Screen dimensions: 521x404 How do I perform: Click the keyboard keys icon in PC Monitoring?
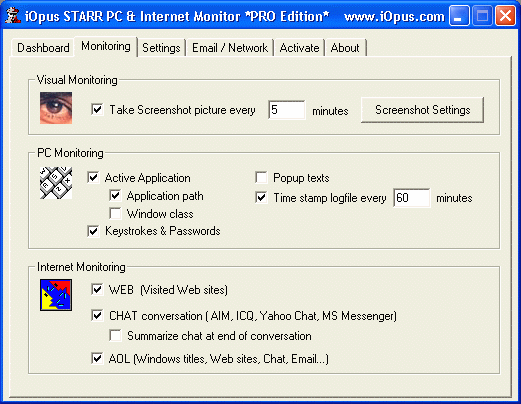tap(56, 183)
